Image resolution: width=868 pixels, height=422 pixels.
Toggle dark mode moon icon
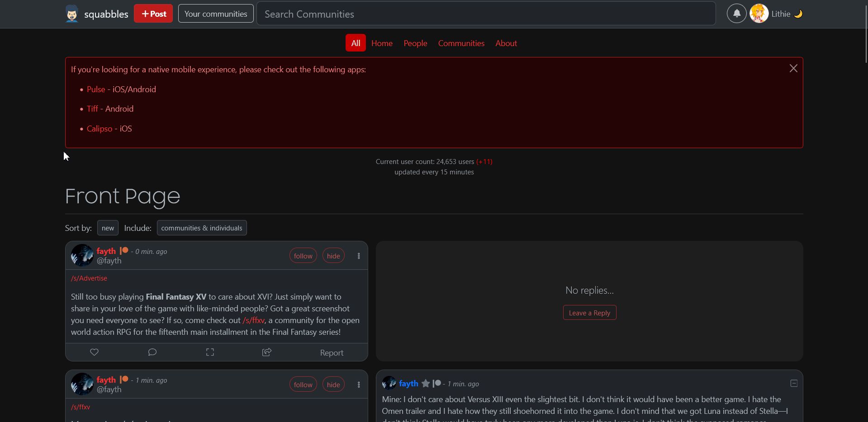tap(798, 14)
